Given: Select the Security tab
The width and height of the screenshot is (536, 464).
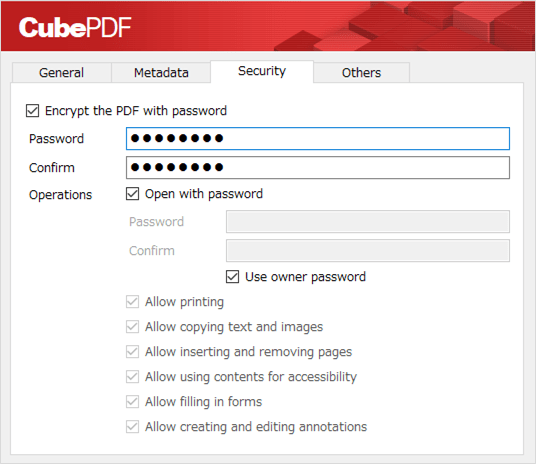Looking at the screenshot, I should 262,71.
